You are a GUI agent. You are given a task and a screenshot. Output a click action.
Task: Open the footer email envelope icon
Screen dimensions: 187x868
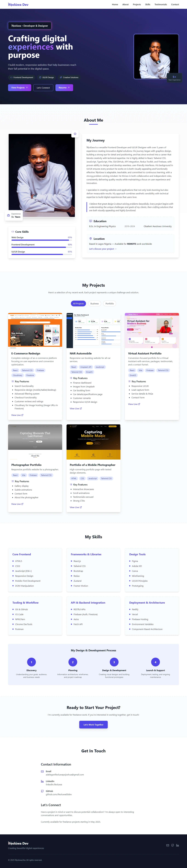click(x=168, y=845)
